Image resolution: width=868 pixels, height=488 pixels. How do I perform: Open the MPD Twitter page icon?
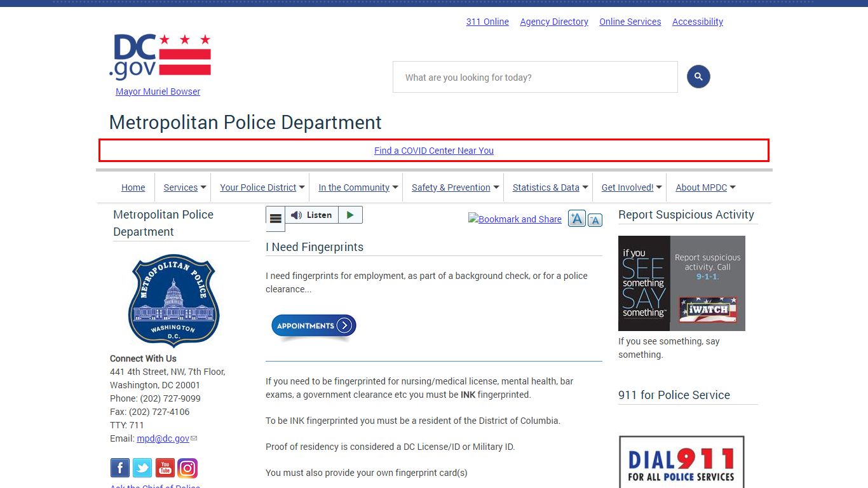(x=142, y=468)
